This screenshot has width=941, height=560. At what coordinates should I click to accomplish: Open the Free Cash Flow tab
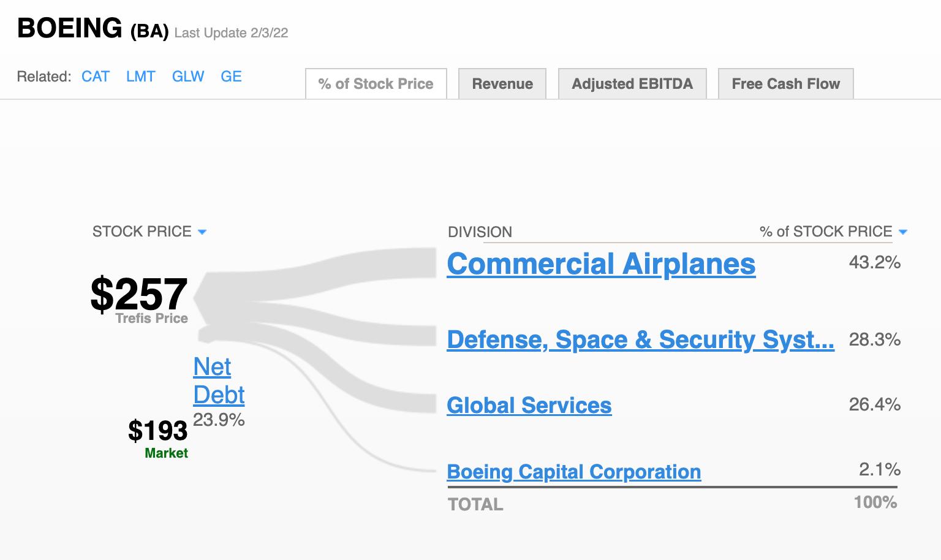point(785,84)
